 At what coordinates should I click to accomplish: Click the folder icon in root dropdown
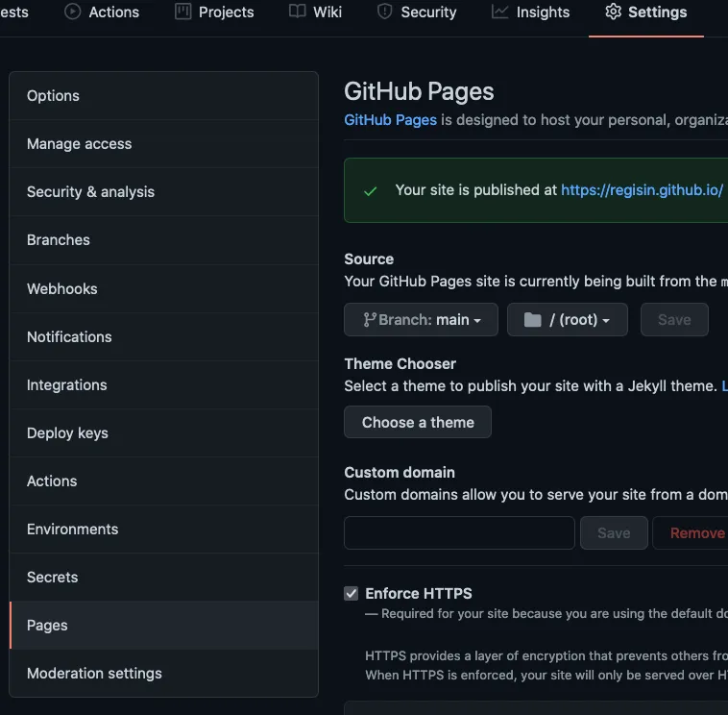532,320
